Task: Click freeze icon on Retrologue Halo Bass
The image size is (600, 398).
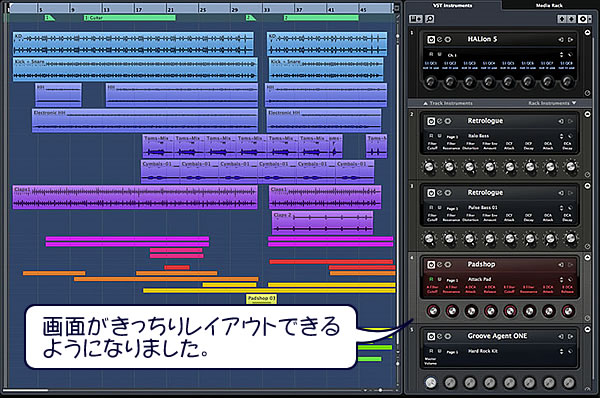Action: point(447,121)
